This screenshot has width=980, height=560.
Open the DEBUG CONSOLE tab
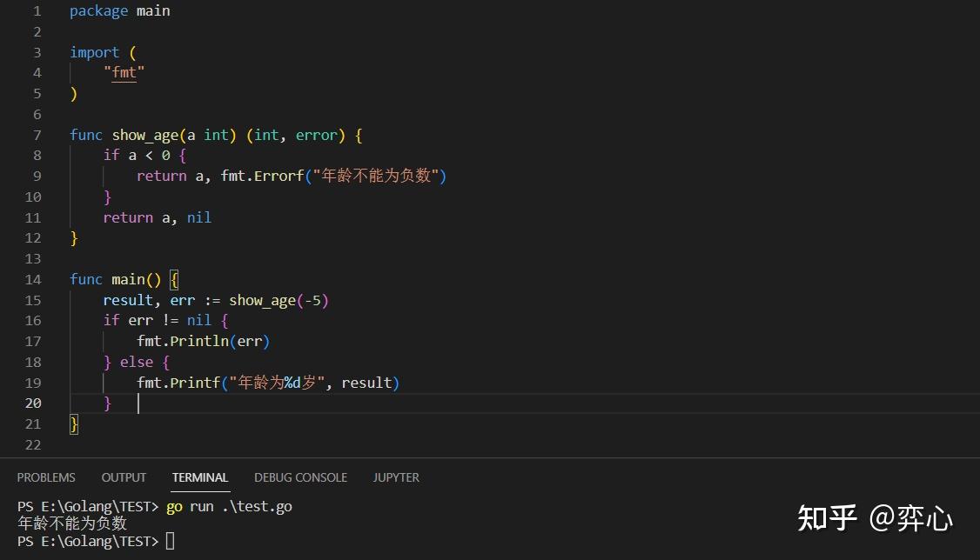[300, 477]
